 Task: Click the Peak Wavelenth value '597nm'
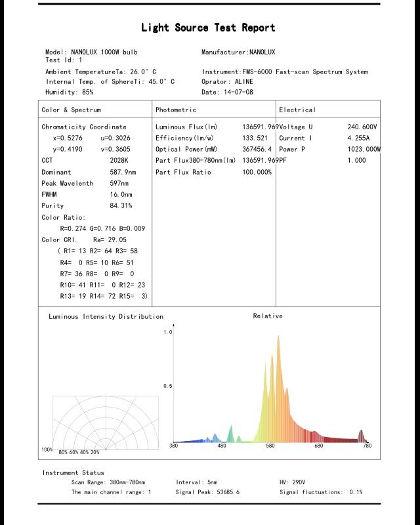pyautogui.click(x=119, y=183)
